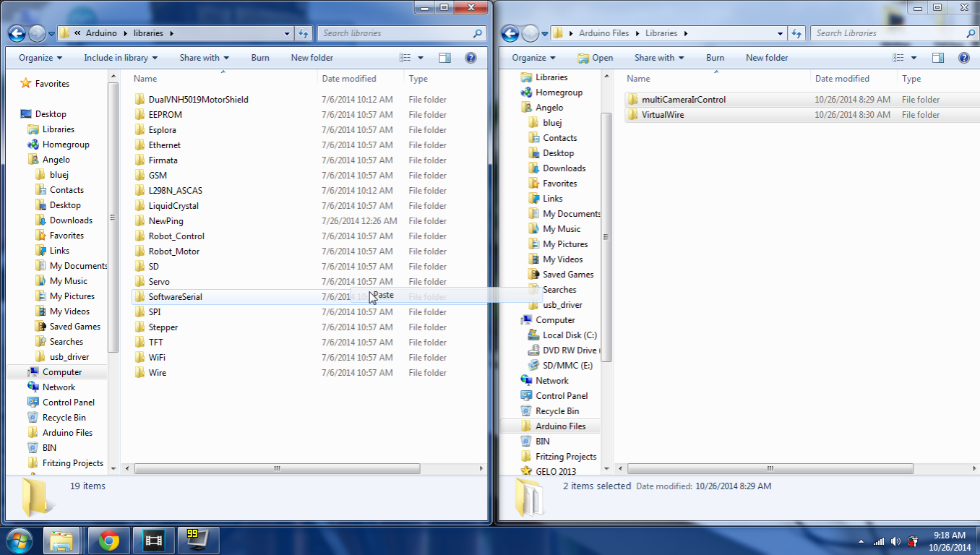Select Computer in left navigation pane
Image resolution: width=980 pixels, height=555 pixels.
(62, 372)
